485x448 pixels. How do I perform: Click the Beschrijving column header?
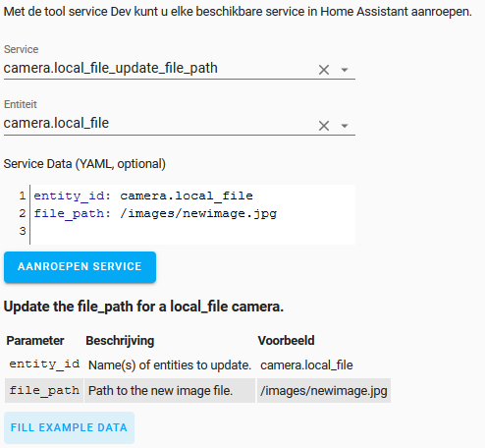[x=120, y=341]
